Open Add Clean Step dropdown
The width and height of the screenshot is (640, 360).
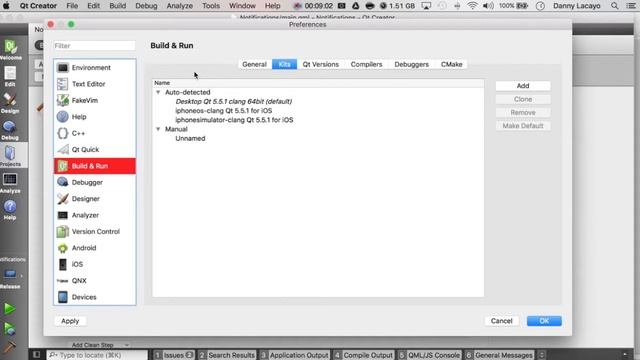tap(100, 345)
